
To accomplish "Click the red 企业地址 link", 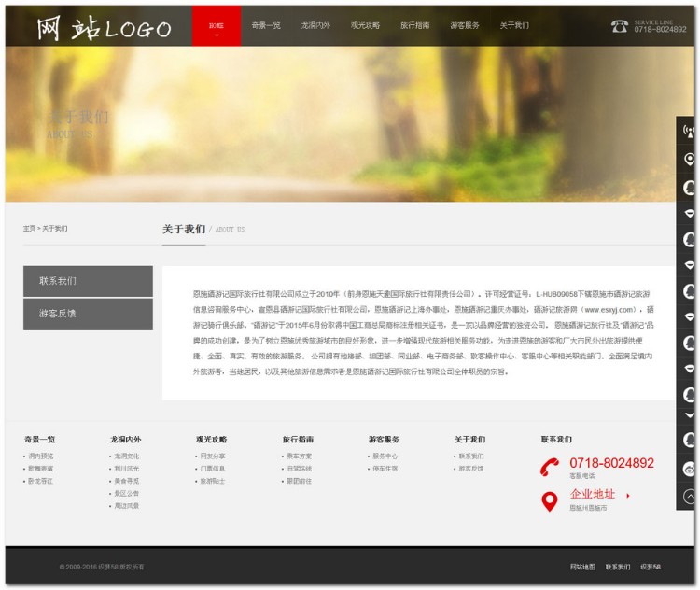I will coord(593,494).
